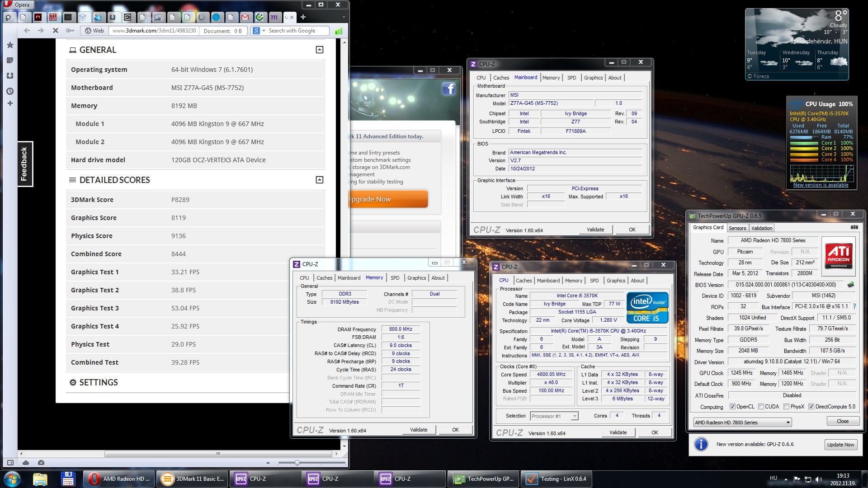Click the clock in the system tray
Image resolution: width=868 pixels, height=488 pixels.
[x=842, y=479]
